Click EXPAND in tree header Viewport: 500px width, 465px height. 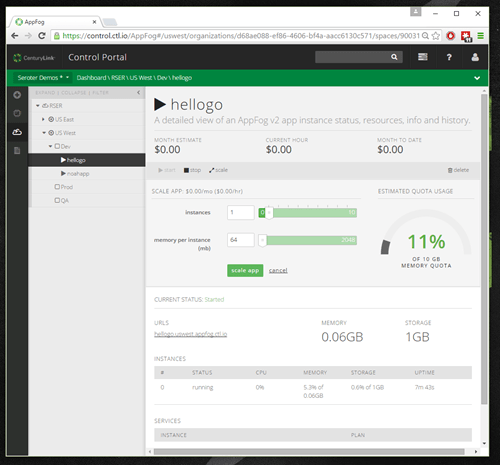pos(45,93)
